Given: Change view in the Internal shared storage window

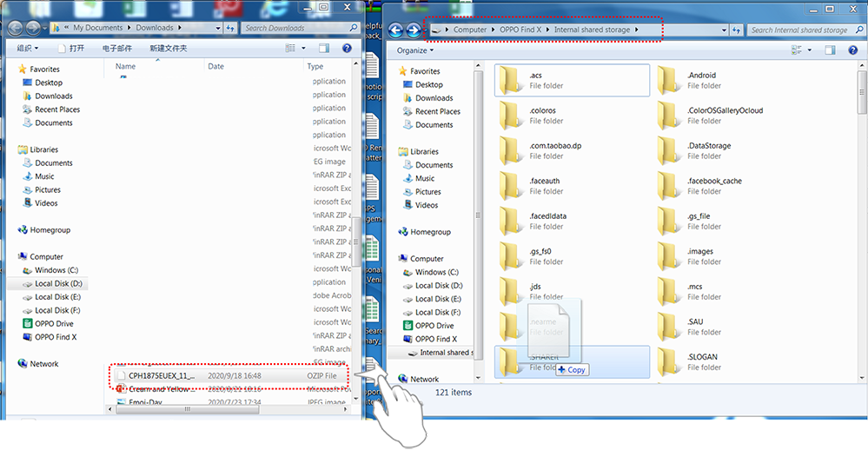Looking at the screenshot, I should 796,50.
